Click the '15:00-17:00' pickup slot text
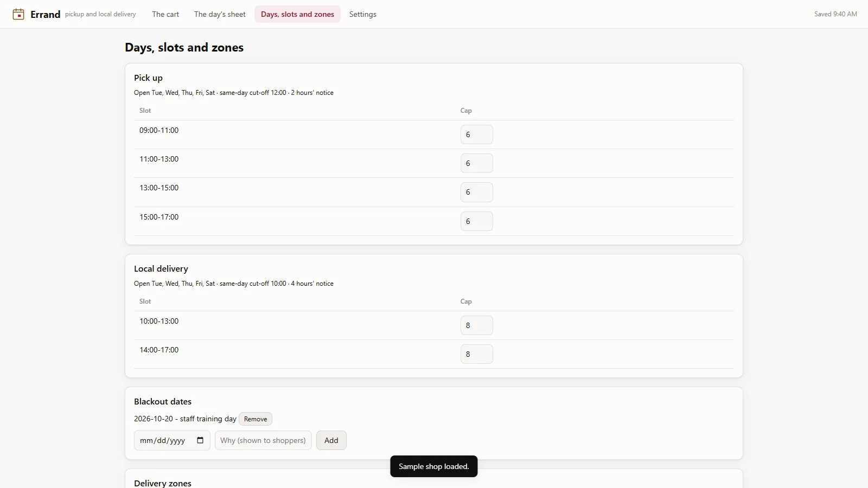This screenshot has height=488, width=868. (159, 217)
